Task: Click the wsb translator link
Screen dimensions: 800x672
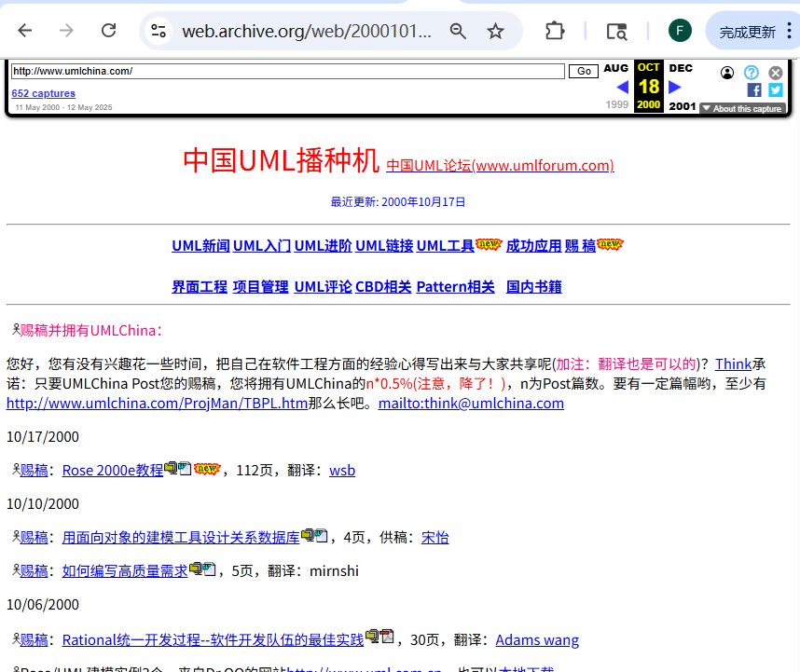Action: click(x=342, y=470)
